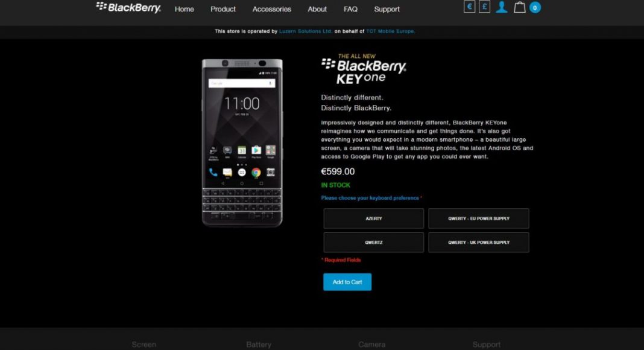Choose QWERTY - EU Power Supply option
The width and height of the screenshot is (644, 350).
point(479,218)
